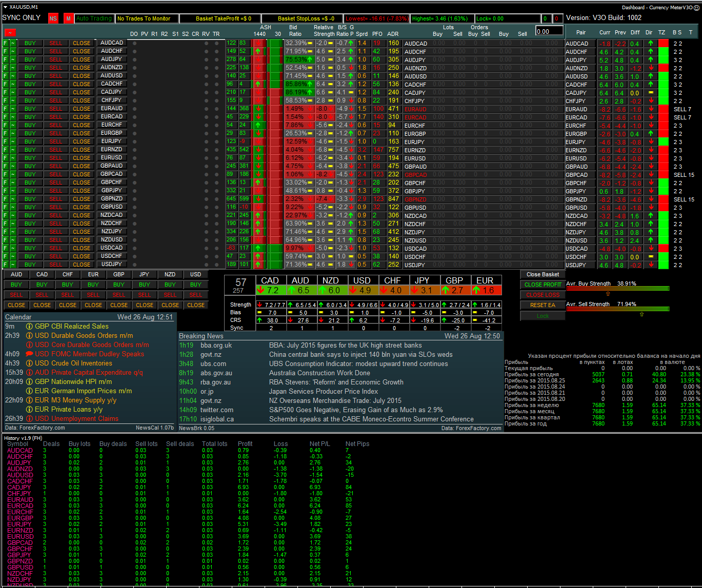Click the red tilde header button
The image size is (702, 588).
point(10,32)
